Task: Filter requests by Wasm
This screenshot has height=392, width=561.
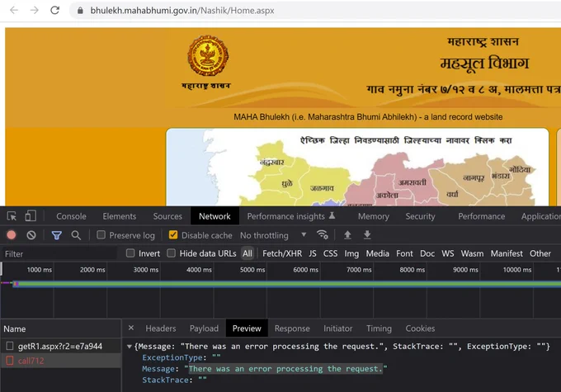Action: click(472, 253)
